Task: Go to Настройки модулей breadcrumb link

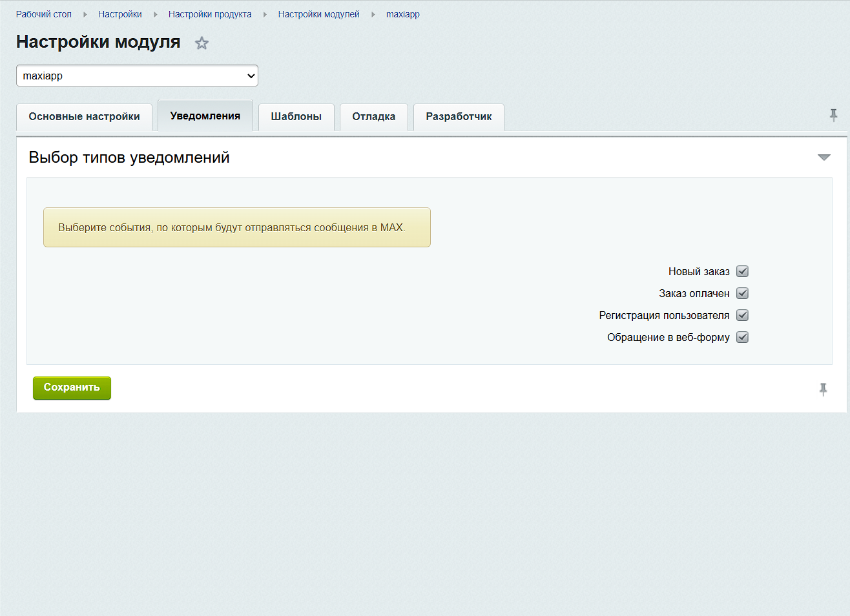Action: pyautogui.click(x=318, y=14)
